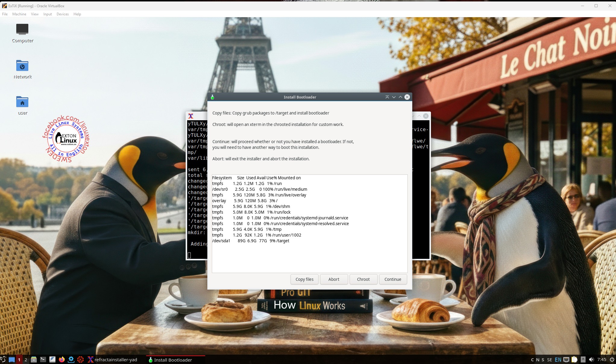
Task: Toggle the show desktop button in taskbar
Action: coord(12,359)
